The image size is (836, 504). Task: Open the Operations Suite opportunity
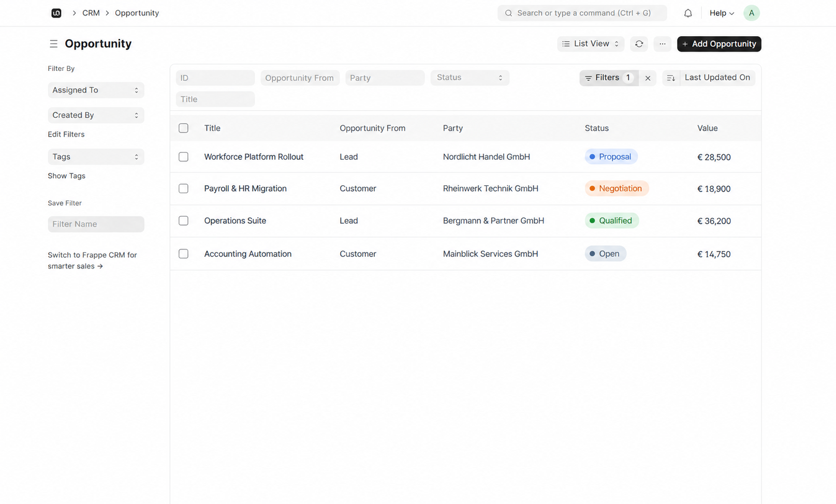pos(235,221)
